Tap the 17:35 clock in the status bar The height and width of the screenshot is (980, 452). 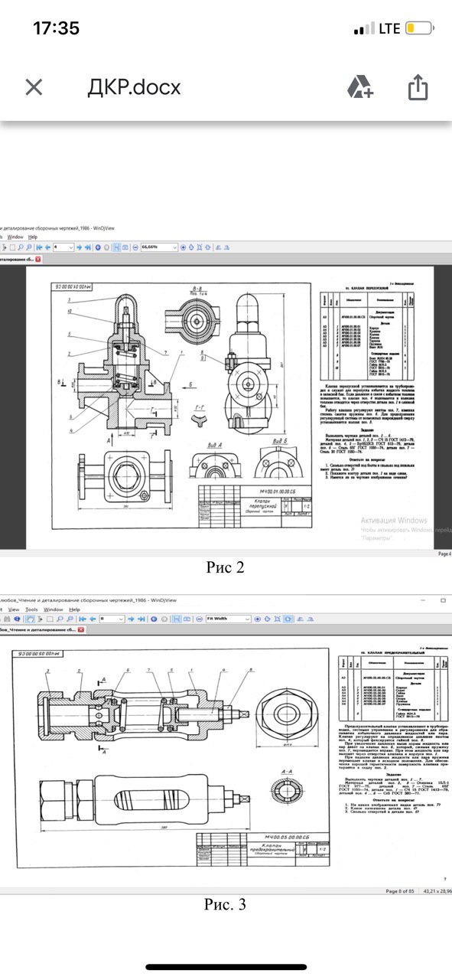coord(57,28)
